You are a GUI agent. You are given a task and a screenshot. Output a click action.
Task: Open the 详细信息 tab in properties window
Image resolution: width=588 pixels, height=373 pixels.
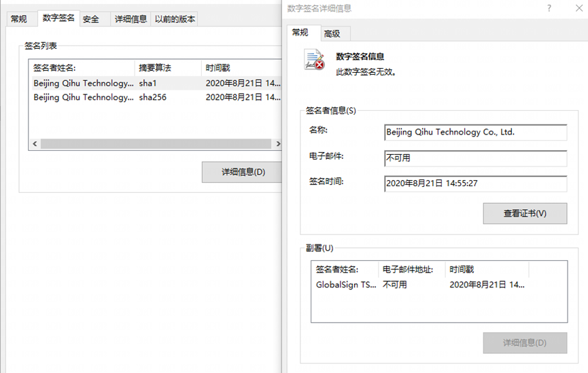click(131, 19)
